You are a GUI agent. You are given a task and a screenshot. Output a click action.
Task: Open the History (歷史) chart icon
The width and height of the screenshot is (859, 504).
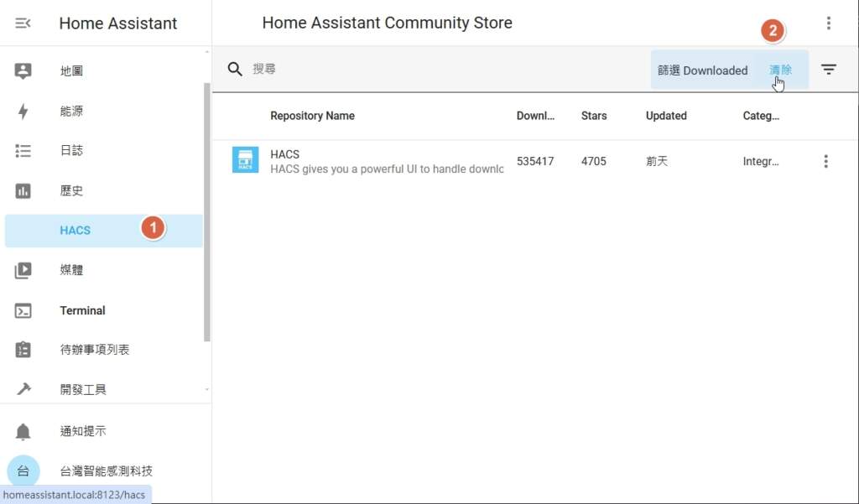tap(23, 191)
